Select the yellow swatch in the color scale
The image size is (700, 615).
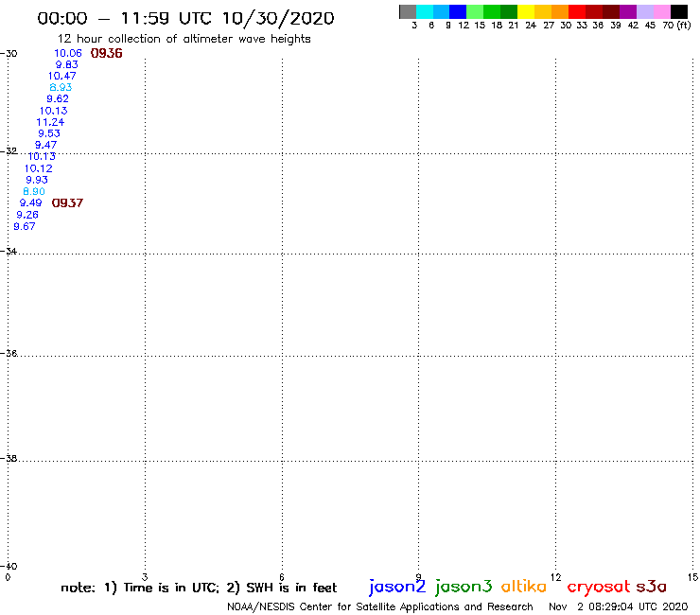click(x=526, y=11)
